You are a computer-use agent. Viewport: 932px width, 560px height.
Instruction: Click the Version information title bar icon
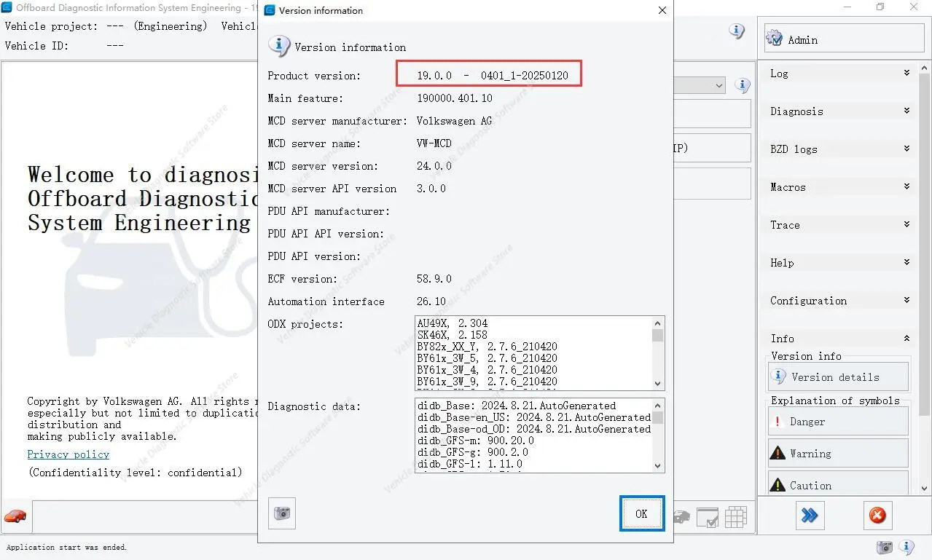[x=270, y=10]
